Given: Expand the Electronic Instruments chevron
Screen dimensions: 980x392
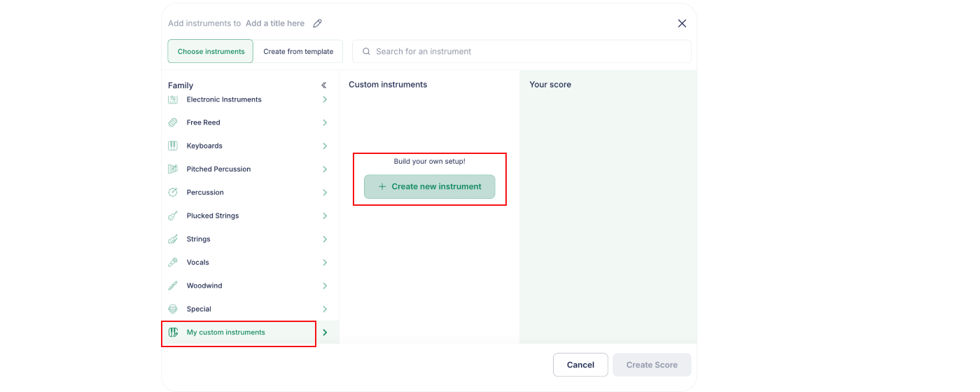Looking at the screenshot, I should pos(325,99).
